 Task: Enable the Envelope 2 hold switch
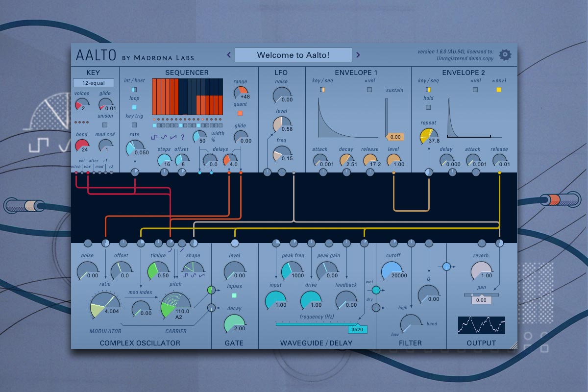(x=428, y=107)
